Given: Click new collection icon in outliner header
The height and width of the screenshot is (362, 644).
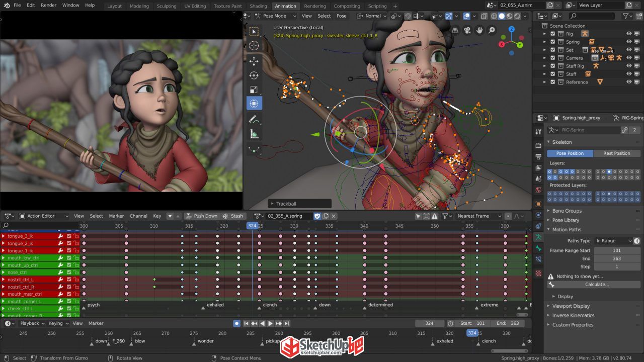Looking at the screenshot, I should pos(639,16).
